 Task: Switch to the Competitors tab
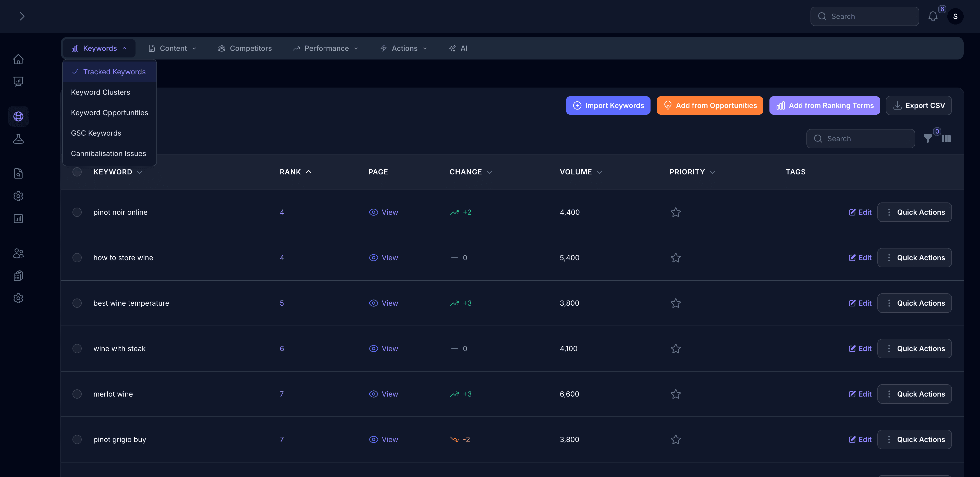pyautogui.click(x=245, y=48)
